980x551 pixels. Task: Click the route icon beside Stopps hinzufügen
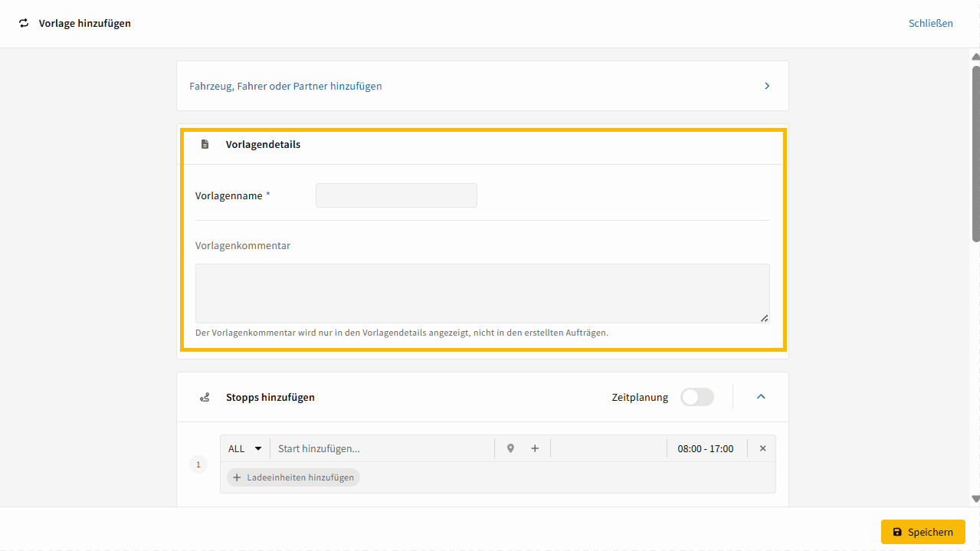(x=205, y=397)
